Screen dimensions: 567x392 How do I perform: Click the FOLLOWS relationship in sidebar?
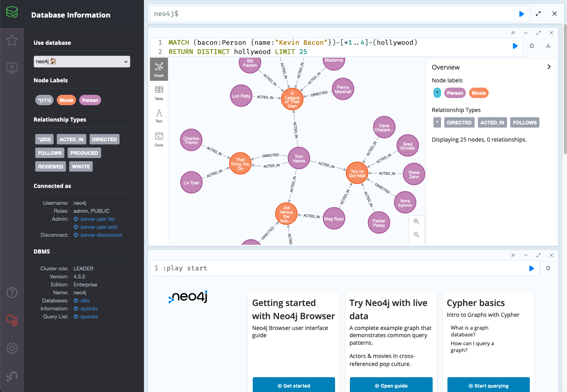pos(50,153)
